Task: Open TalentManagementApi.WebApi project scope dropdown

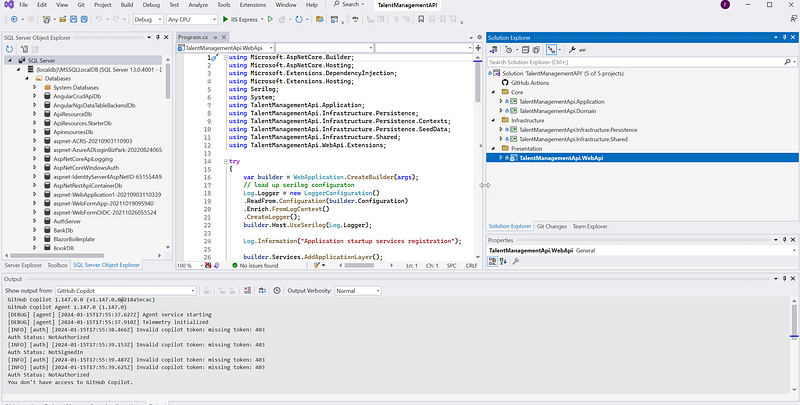Action: pyautogui.click(x=225, y=47)
